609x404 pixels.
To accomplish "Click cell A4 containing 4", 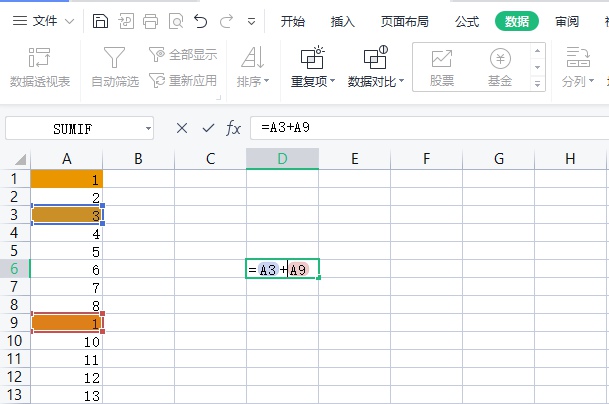I will coord(66,233).
